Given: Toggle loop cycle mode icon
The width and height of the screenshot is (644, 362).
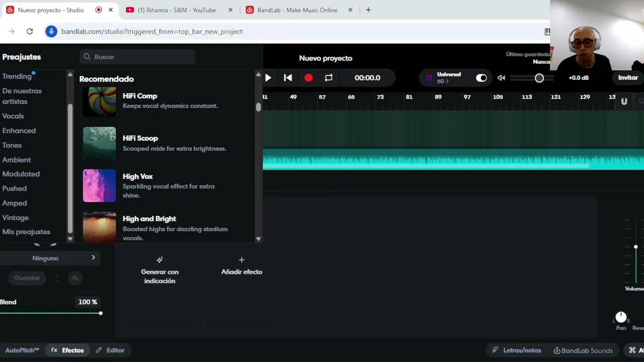Looking at the screenshot, I should [329, 78].
